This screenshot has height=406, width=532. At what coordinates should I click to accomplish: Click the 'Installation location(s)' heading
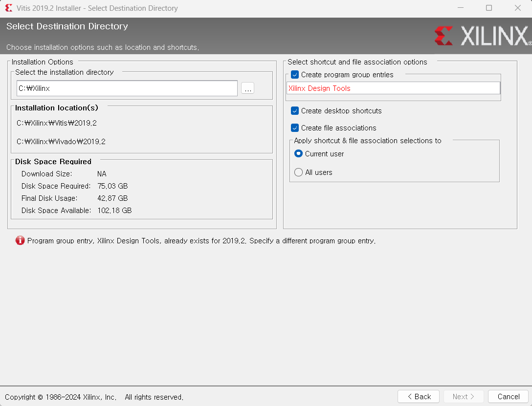(x=57, y=108)
